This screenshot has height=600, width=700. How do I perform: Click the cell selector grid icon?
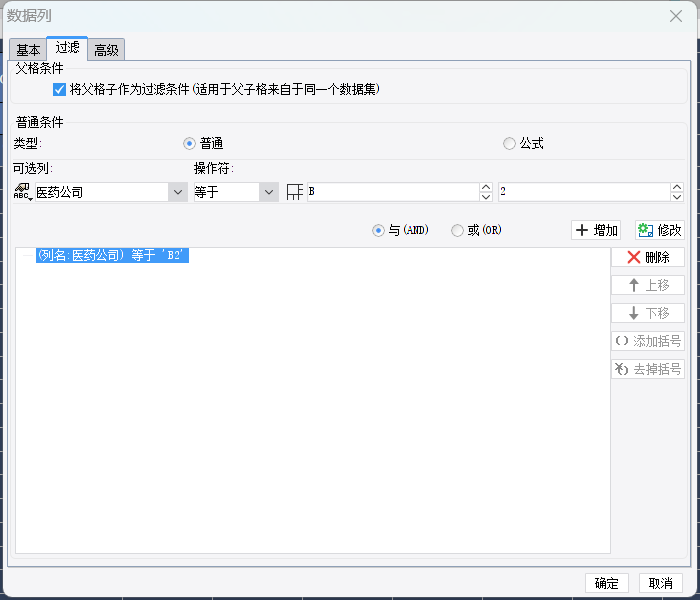tap(295, 192)
